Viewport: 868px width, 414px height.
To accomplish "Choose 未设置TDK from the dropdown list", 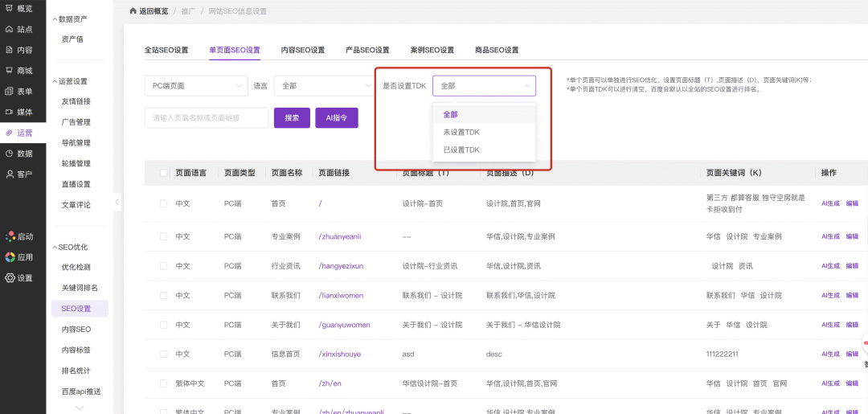I will [x=461, y=132].
